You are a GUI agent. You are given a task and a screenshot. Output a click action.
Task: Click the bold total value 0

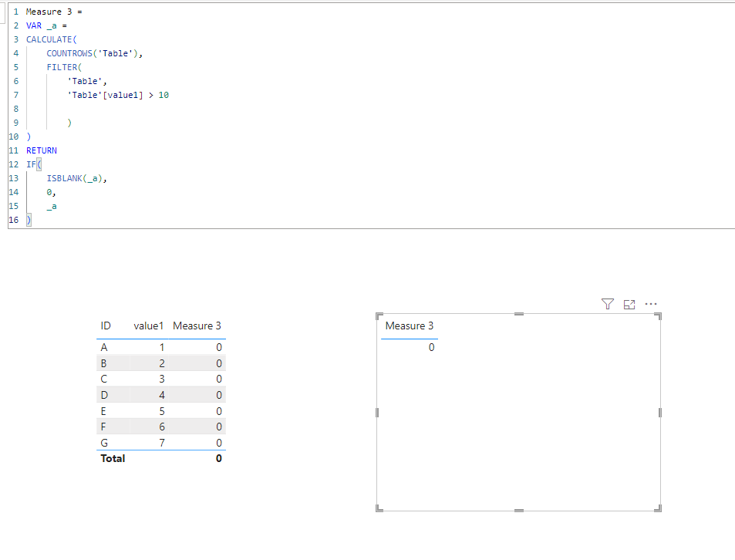pyautogui.click(x=218, y=458)
